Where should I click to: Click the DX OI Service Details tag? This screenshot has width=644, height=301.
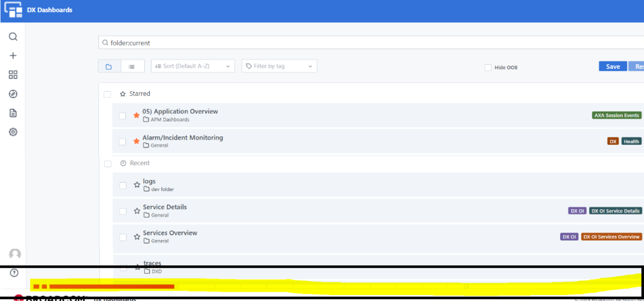click(x=615, y=211)
